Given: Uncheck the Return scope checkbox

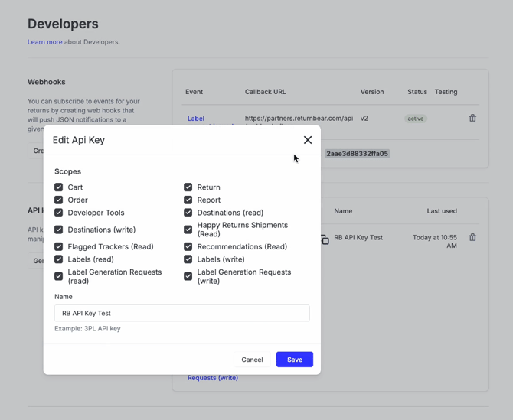Looking at the screenshot, I should click(x=188, y=187).
